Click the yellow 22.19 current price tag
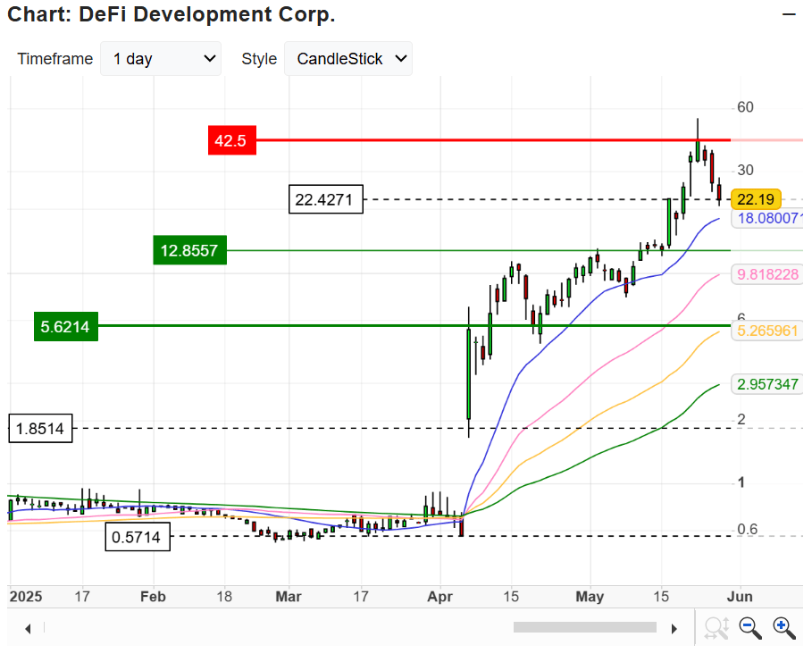Screen dimensions: 812x662 [756, 199]
